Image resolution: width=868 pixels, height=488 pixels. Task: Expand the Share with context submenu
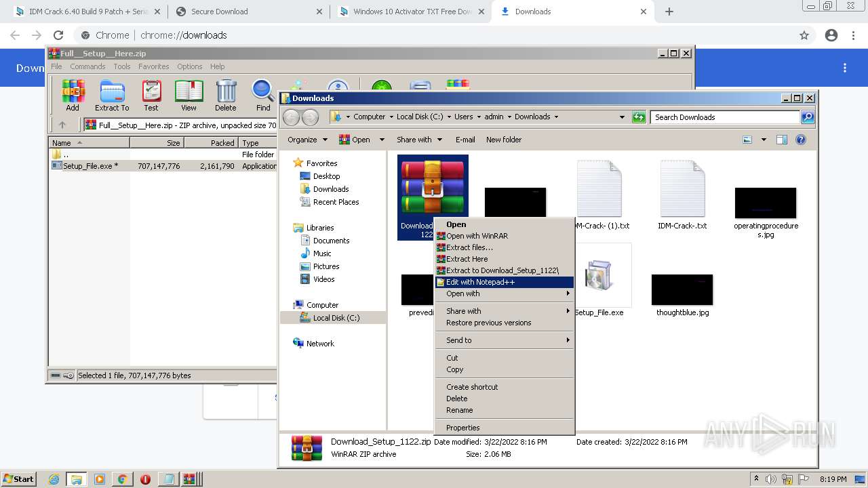505,311
